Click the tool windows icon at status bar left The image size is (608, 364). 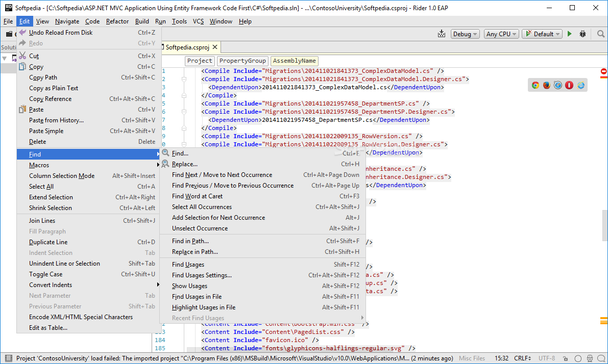9,358
